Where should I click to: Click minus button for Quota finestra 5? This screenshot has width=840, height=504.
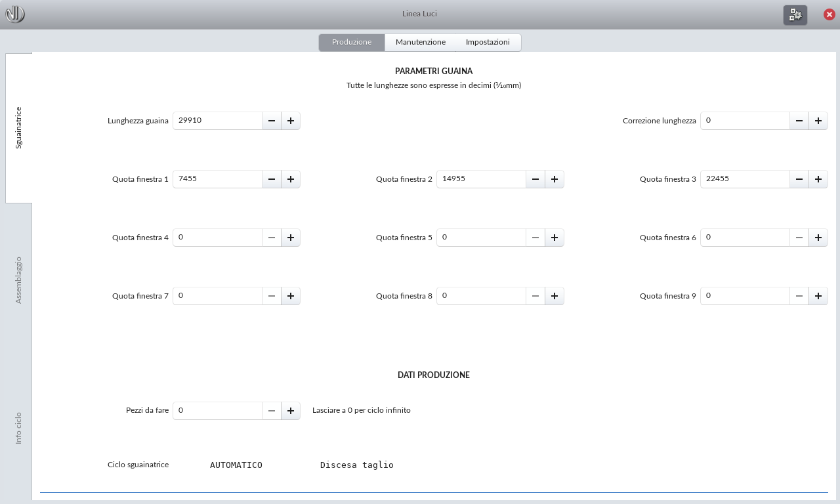click(x=535, y=238)
